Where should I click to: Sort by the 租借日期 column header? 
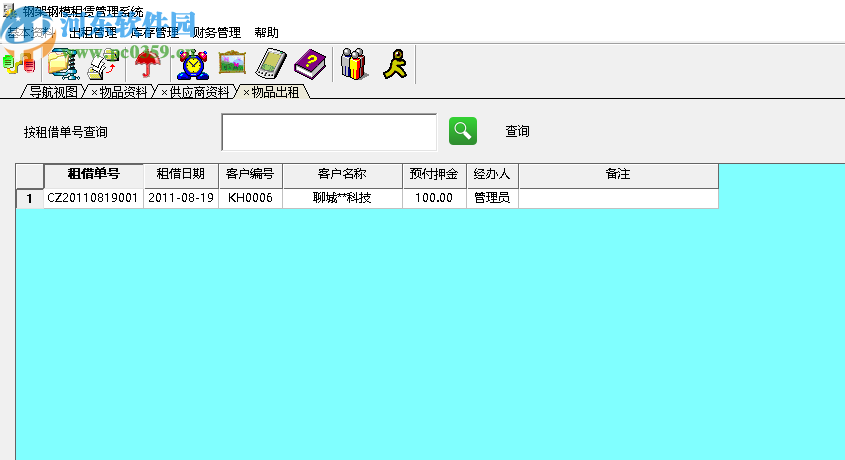coord(181,176)
